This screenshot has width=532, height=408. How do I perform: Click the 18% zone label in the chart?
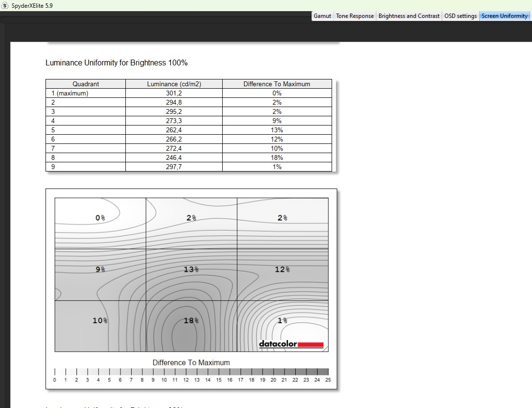(191, 320)
